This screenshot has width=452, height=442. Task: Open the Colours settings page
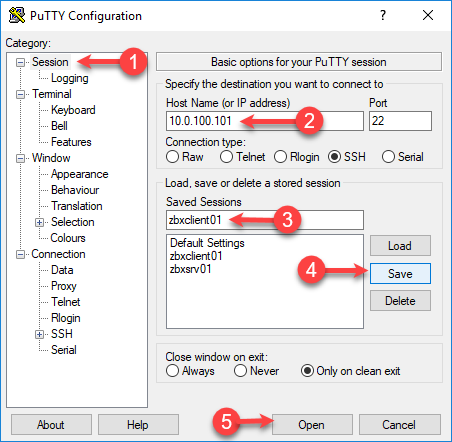coord(68,238)
